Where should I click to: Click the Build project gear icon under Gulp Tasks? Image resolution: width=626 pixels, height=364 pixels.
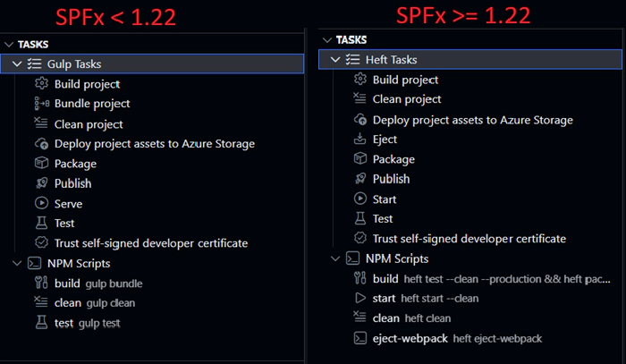41,83
